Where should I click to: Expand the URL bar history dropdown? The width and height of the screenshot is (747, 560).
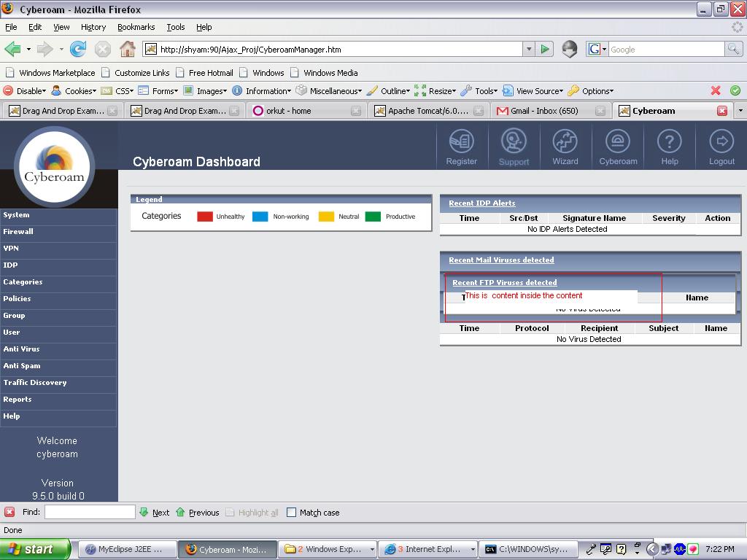tap(529, 50)
